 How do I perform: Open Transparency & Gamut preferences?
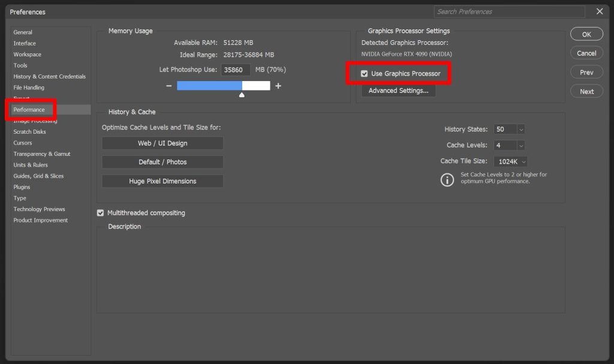point(41,154)
